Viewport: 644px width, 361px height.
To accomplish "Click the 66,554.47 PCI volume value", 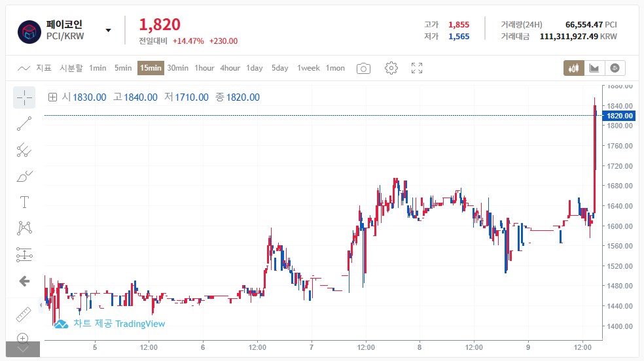I will [x=591, y=25].
